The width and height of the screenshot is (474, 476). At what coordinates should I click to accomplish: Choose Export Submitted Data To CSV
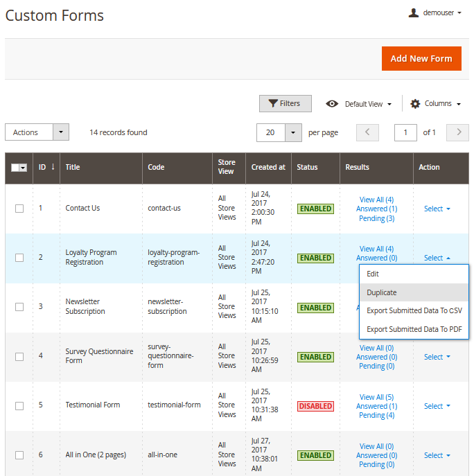pyautogui.click(x=414, y=310)
